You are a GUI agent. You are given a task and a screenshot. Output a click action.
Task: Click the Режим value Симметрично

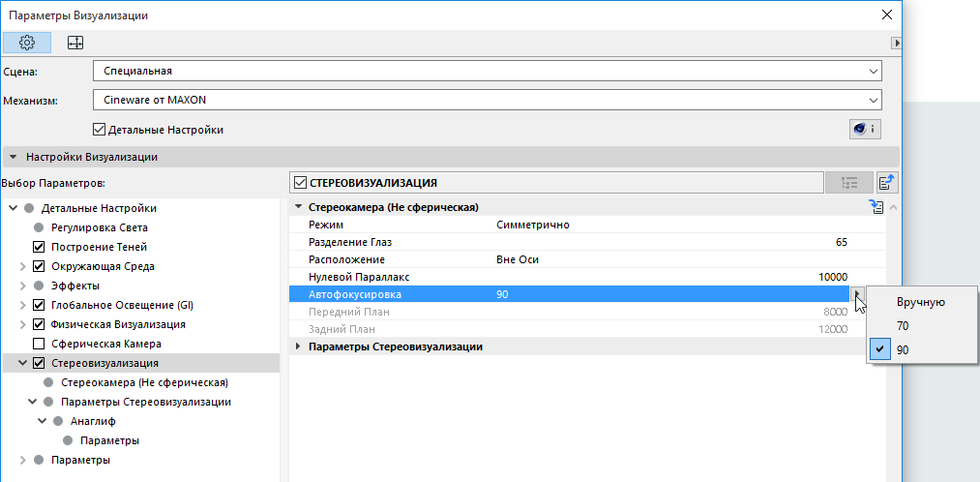coord(533,225)
